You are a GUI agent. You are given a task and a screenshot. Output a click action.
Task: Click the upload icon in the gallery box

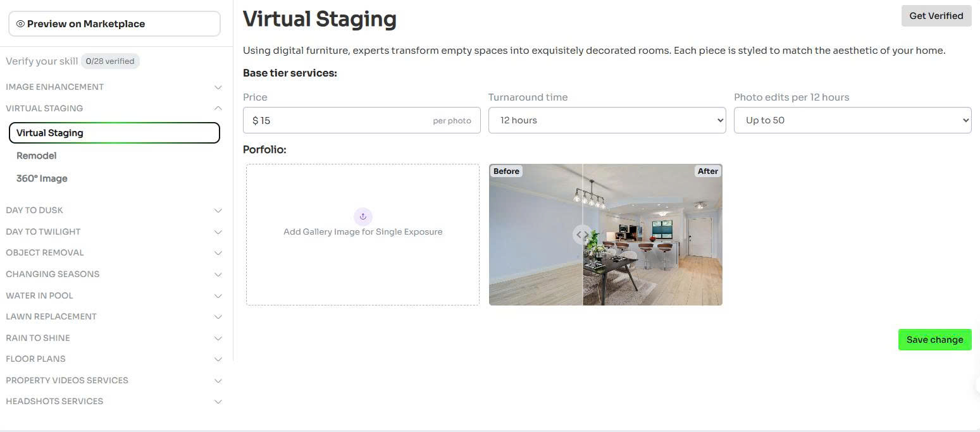[363, 216]
